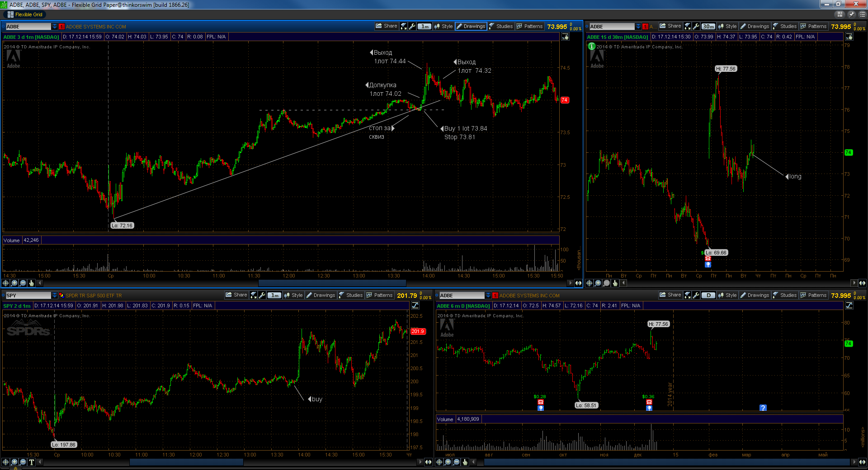
Task: Open Style menu in SPY chart
Action: [x=293, y=295]
